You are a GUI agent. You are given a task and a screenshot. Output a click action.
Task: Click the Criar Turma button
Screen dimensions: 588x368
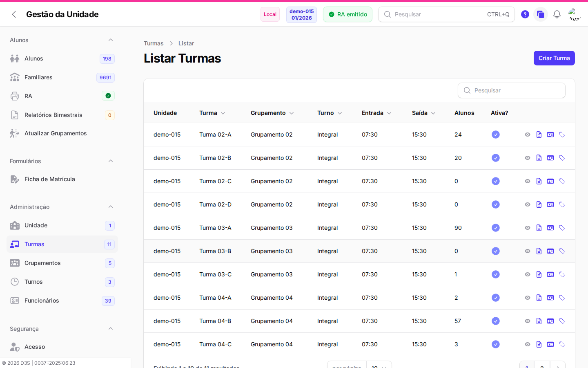(554, 58)
